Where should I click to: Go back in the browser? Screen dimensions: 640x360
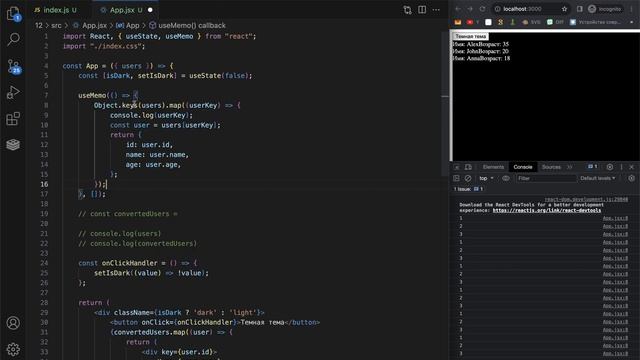458,9
